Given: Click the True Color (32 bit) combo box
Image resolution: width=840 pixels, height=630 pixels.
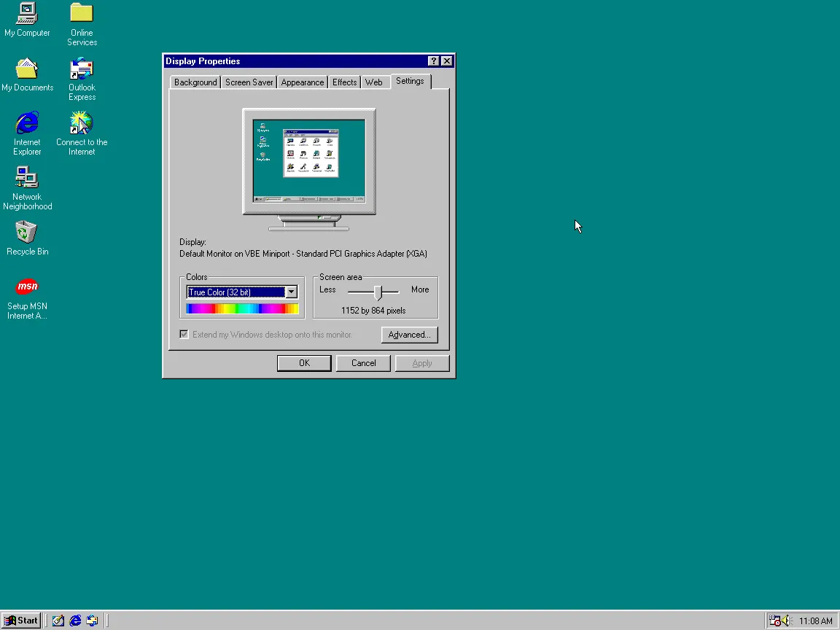Looking at the screenshot, I should pyautogui.click(x=236, y=292).
